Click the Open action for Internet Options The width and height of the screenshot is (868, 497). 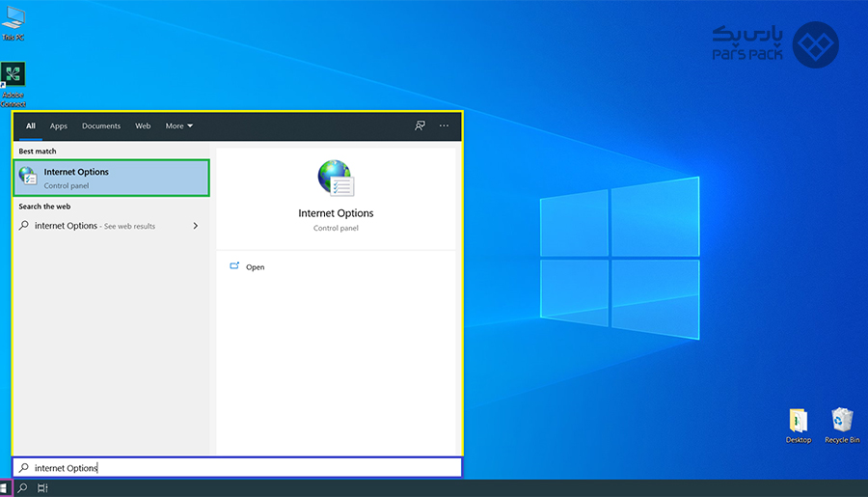click(248, 266)
